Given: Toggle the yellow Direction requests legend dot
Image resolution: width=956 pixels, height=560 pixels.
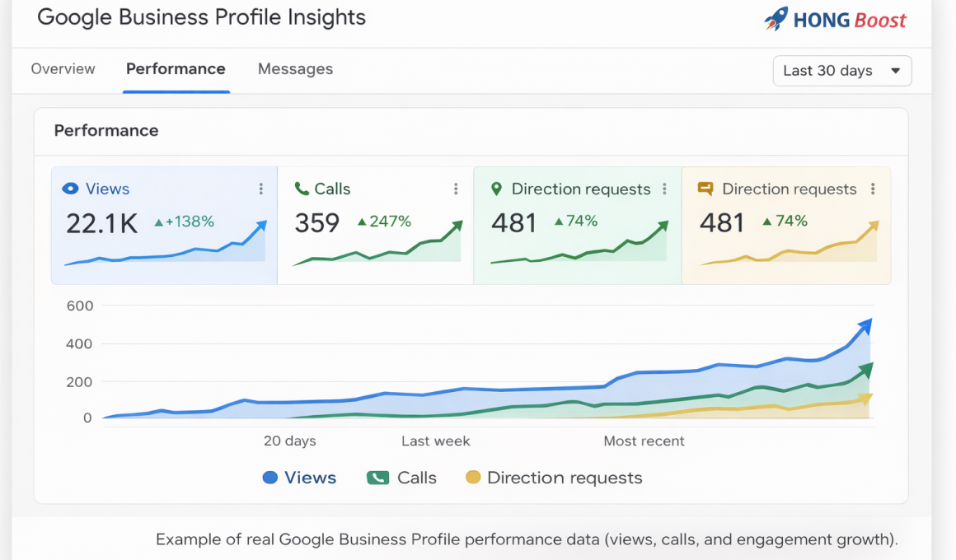Looking at the screenshot, I should (471, 477).
